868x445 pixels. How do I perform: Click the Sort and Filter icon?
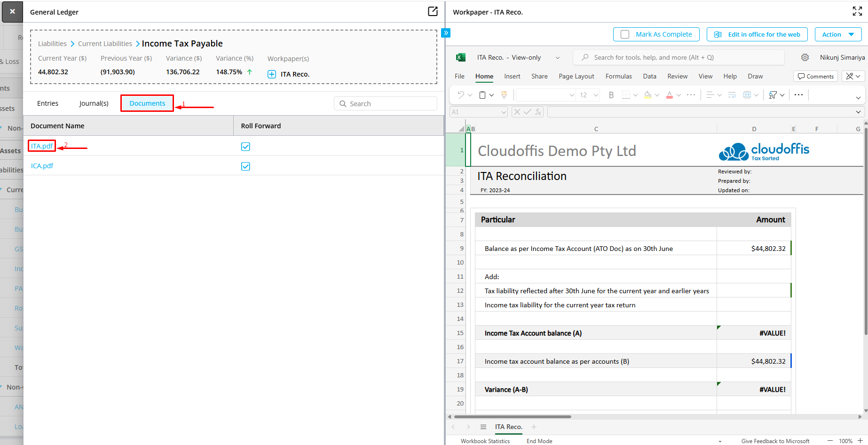(773, 95)
